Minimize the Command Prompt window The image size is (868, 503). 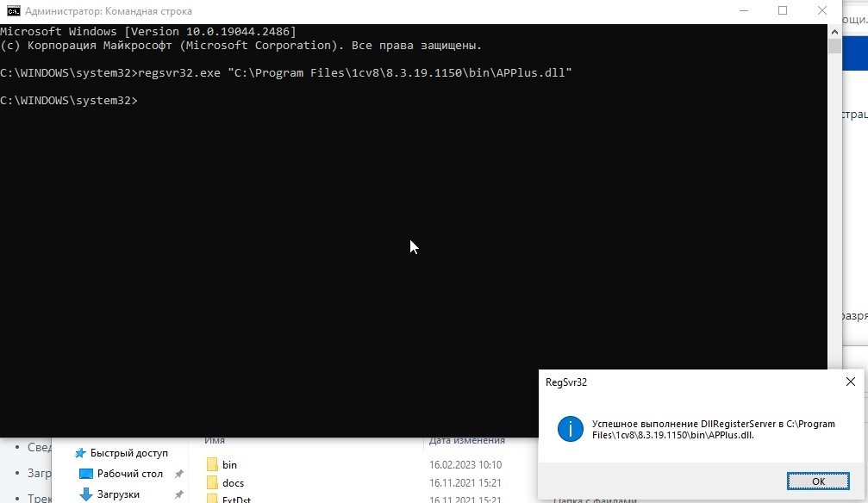click(742, 11)
